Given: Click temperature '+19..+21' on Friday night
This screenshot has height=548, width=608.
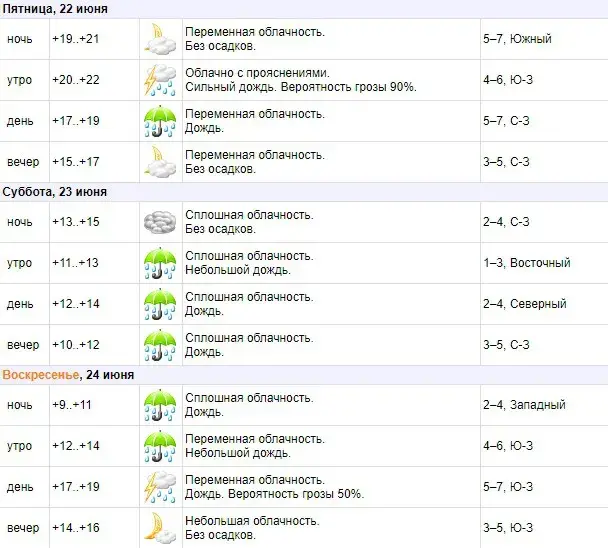Looking at the screenshot, I should [x=76, y=39].
